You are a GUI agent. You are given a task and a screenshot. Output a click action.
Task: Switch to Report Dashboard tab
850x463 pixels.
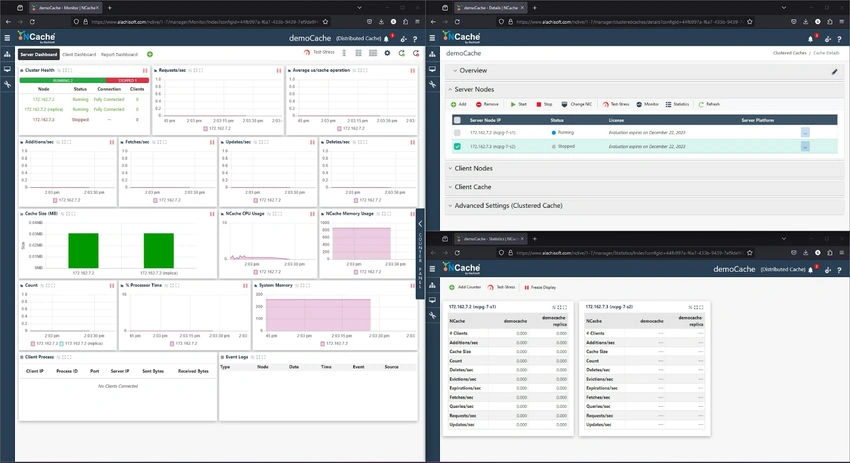tap(119, 54)
